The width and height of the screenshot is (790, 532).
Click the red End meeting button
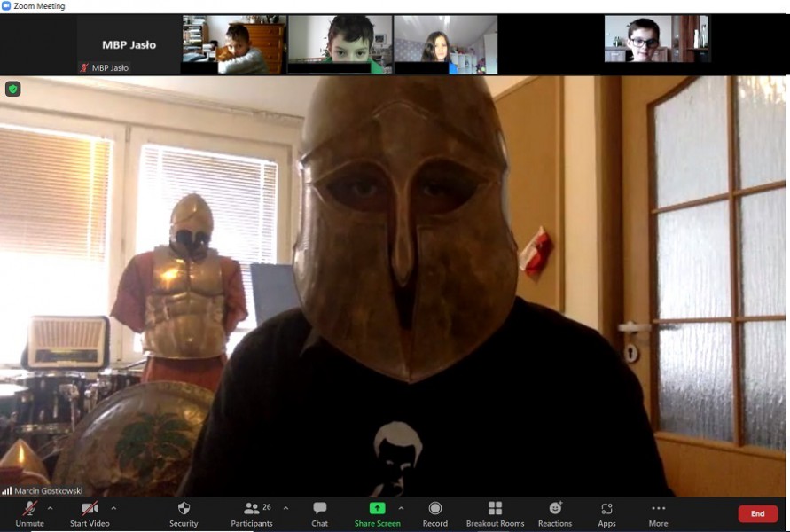point(758,514)
